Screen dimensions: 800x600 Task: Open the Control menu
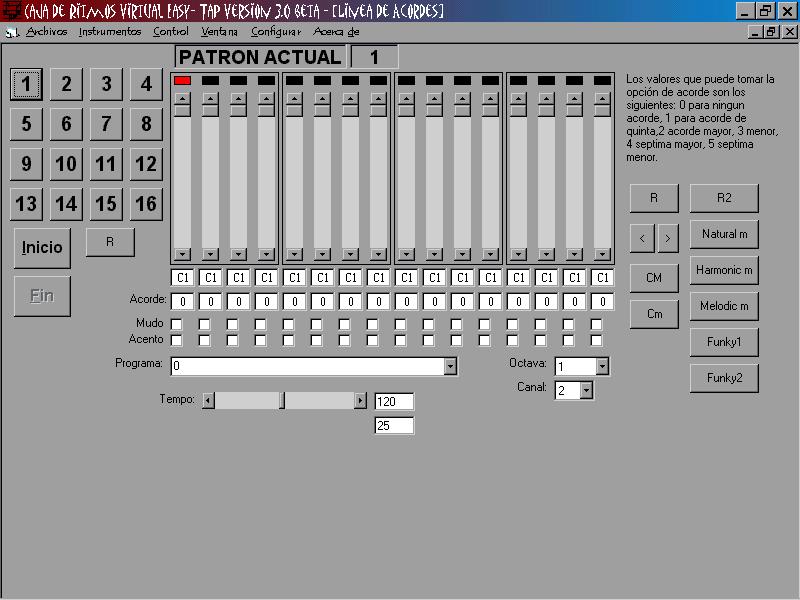pos(171,32)
